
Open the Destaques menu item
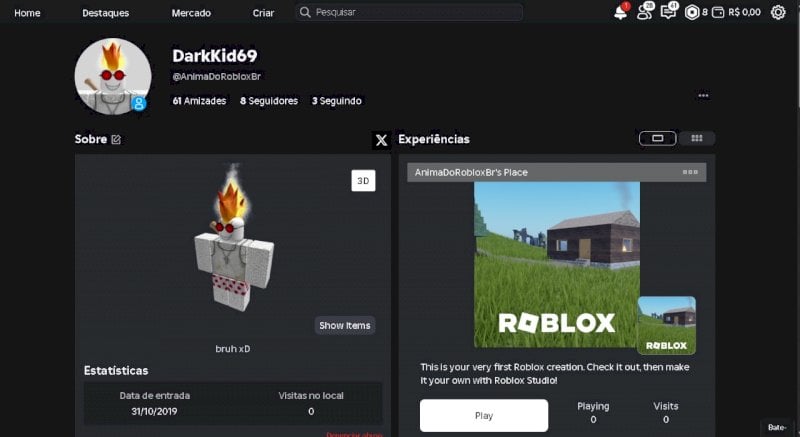point(106,13)
